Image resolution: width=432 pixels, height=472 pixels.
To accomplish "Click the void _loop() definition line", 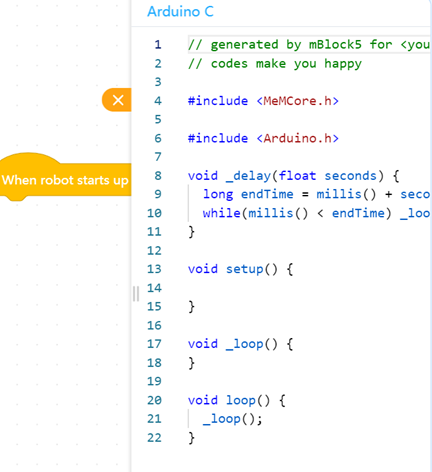I will pyautogui.click(x=240, y=344).
